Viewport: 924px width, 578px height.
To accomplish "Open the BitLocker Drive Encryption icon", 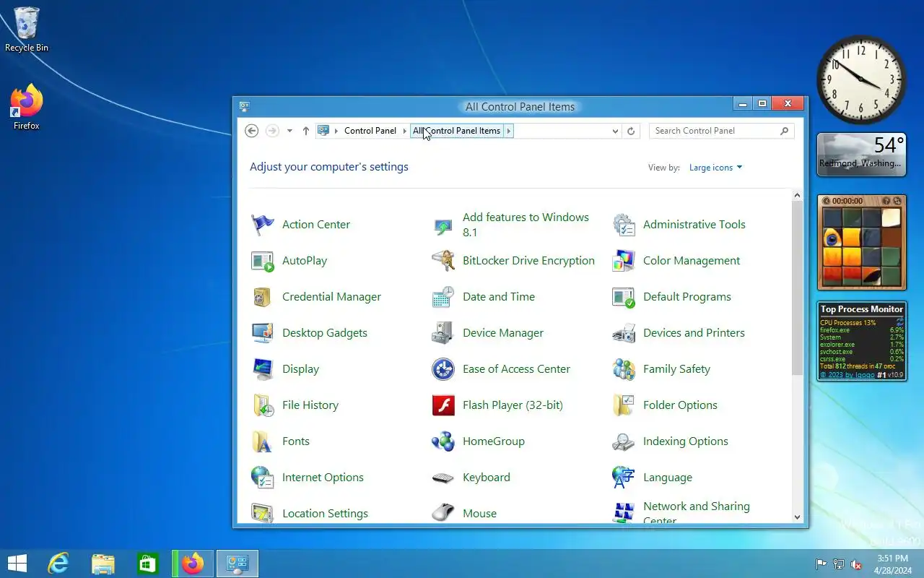I will (443, 261).
